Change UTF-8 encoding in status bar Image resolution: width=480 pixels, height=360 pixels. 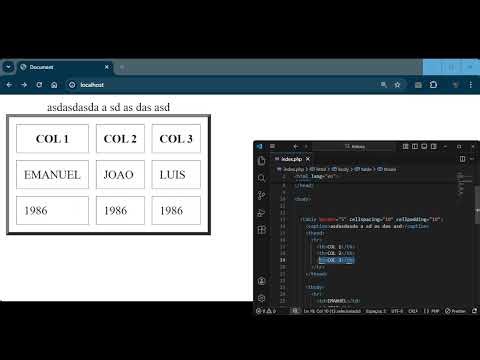(397, 311)
